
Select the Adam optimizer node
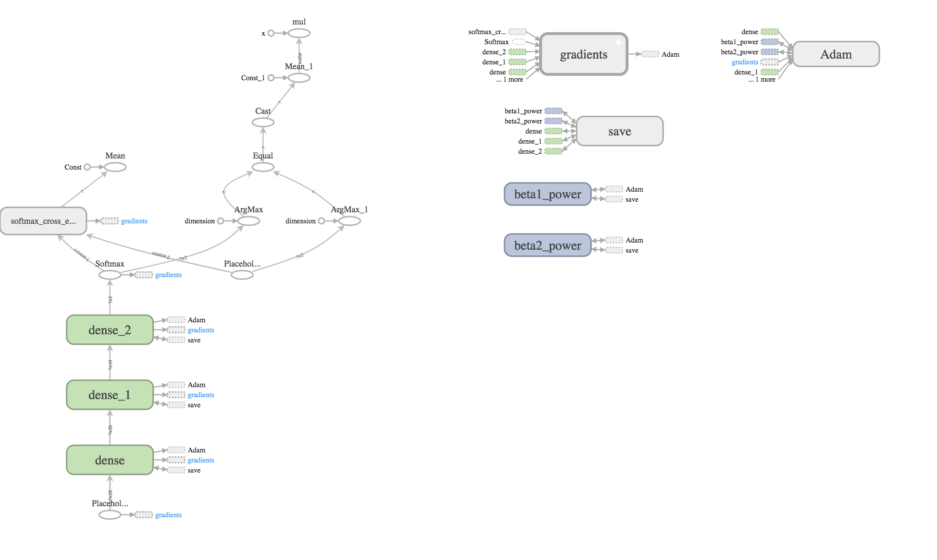click(836, 54)
